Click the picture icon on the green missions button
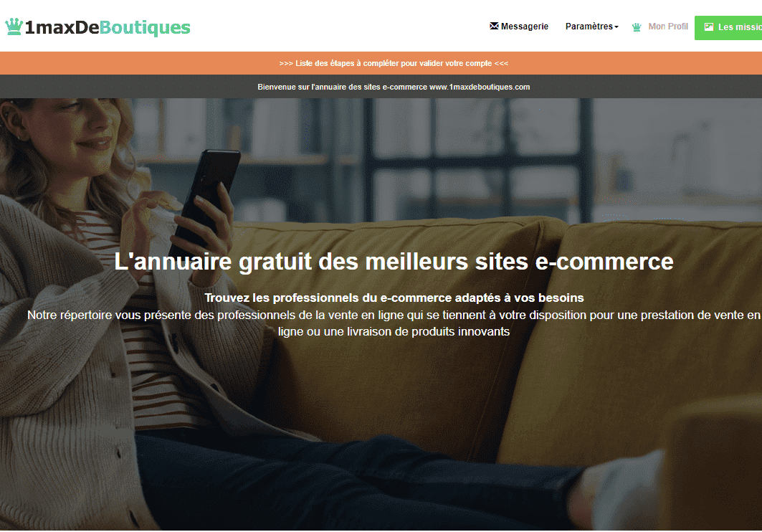This screenshot has width=762, height=532. 709,27
